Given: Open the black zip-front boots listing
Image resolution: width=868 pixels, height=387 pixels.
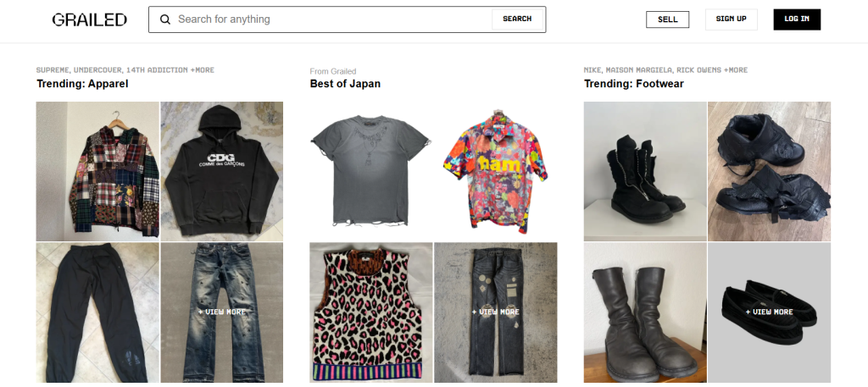Looking at the screenshot, I should [645, 171].
